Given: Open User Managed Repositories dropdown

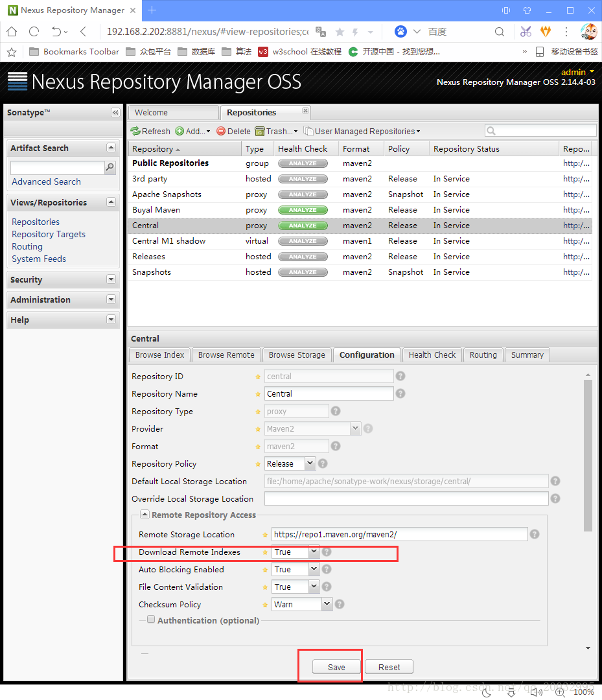Looking at the screenshot, I should click(362, 131).
